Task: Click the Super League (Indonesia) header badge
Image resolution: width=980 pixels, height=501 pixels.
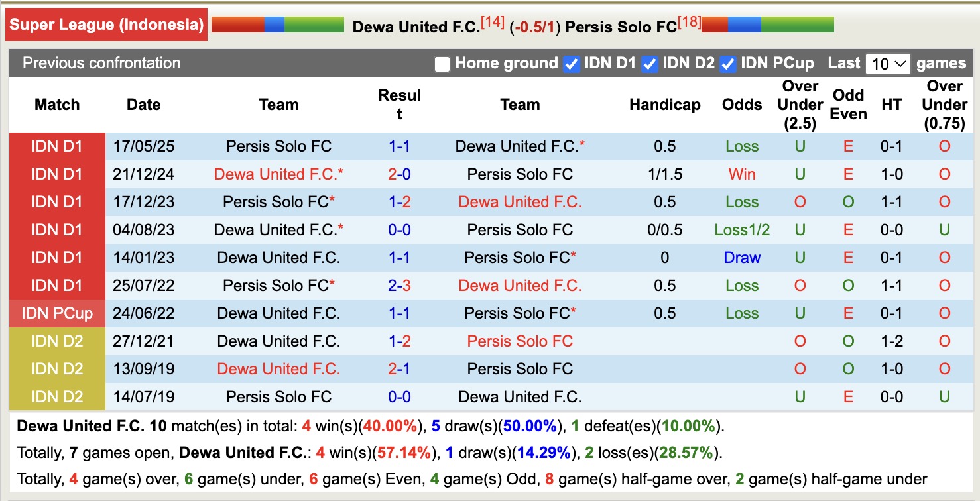Action: click(x=106, y=25)
